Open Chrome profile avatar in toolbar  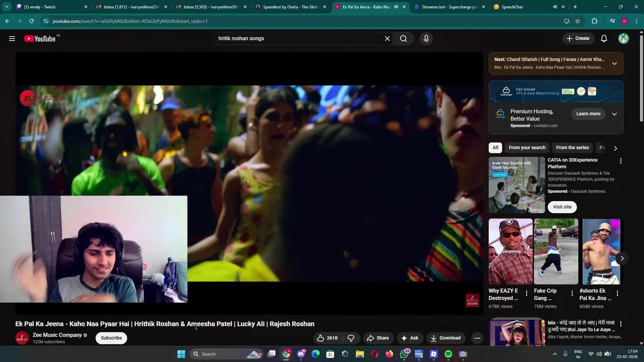tap(624, 21)
